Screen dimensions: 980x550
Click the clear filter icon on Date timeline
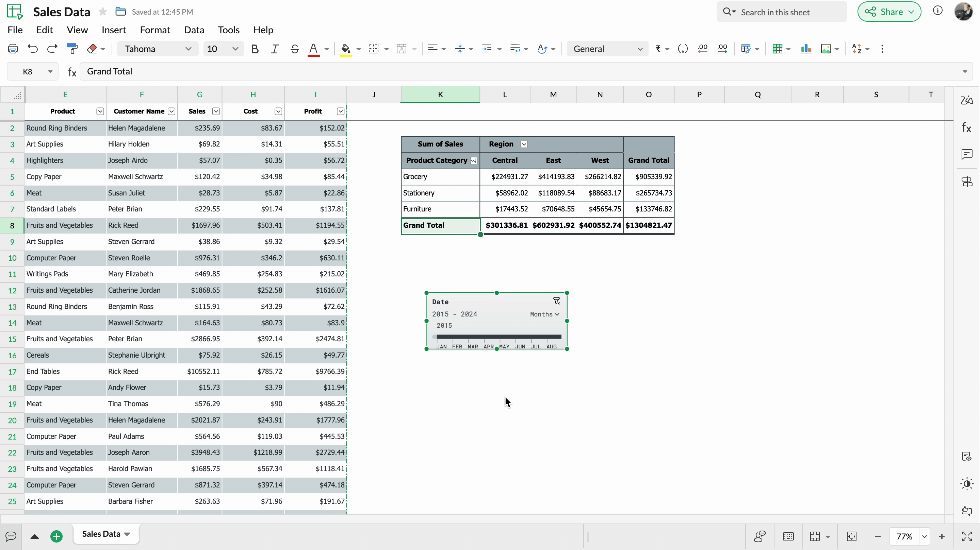coord(556,301)
